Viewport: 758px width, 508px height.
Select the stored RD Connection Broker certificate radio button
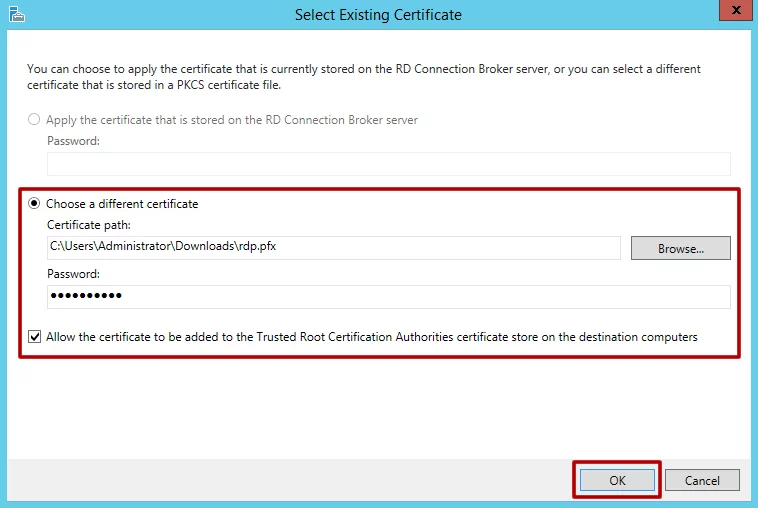point(35,120)
